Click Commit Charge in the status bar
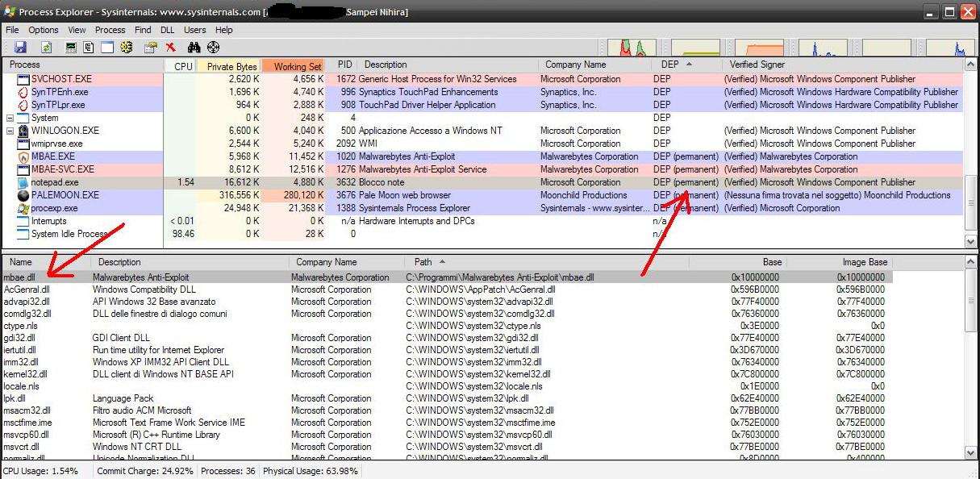 (145, 471)
